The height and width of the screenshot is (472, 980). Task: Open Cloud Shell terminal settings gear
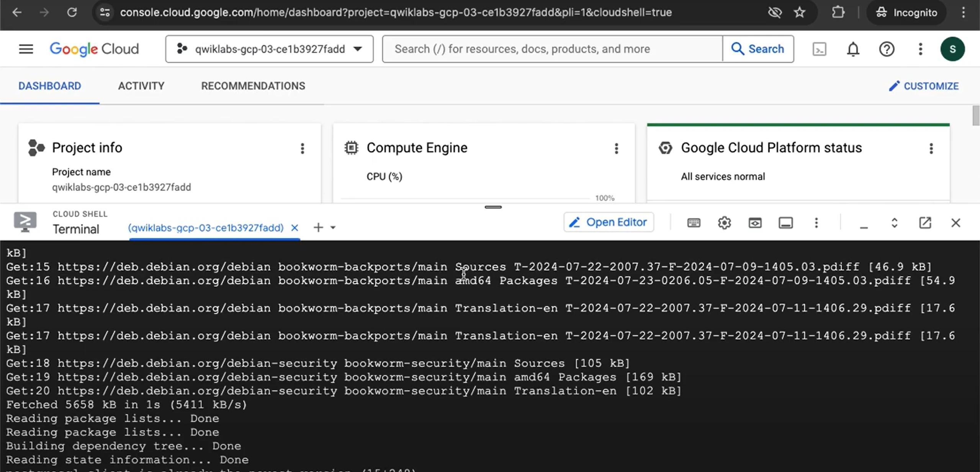(x=724, y=223)
